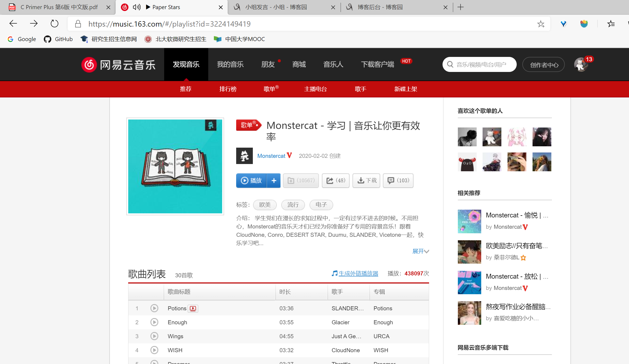Add playlist to queue with plus button
The height and width of the screenshot is (364, 629).
274,180
